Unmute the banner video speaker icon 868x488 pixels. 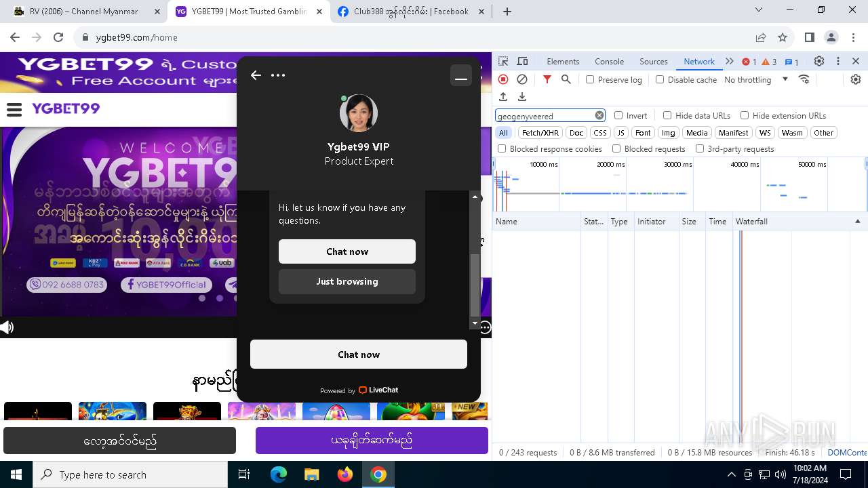7,328
